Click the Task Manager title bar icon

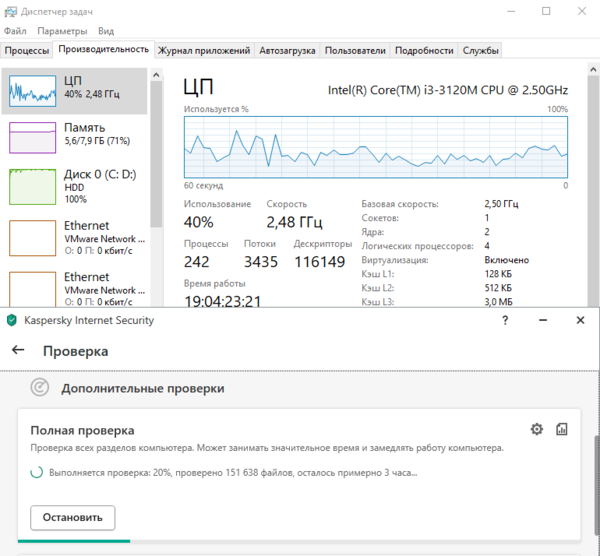10,11
